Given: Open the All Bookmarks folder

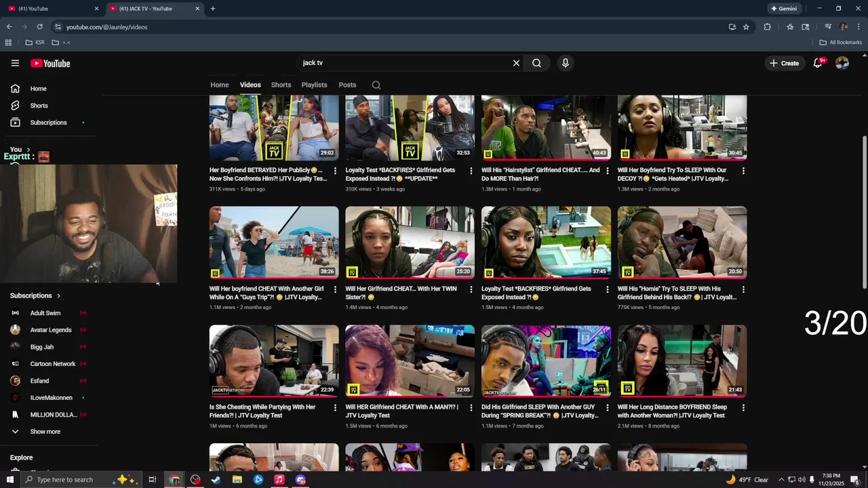Looking at the screenshot, I should point(840,43).
